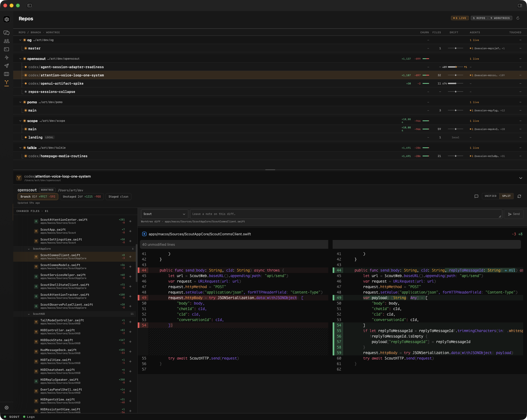Open the send paper-plane sidebar icon
The height and width of the screenshot is (420, 527).
click(x=7, y=66)
